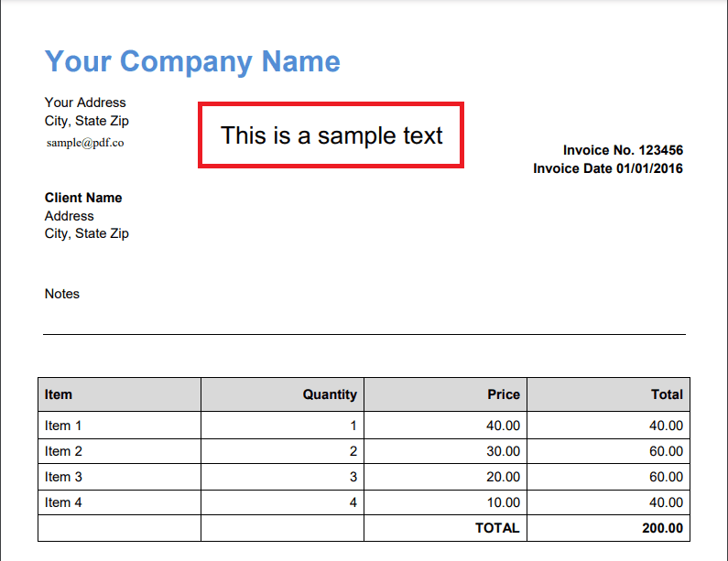Click the bold TOTAL label cell
The image size is (728, 561).
tap(497, 528)
